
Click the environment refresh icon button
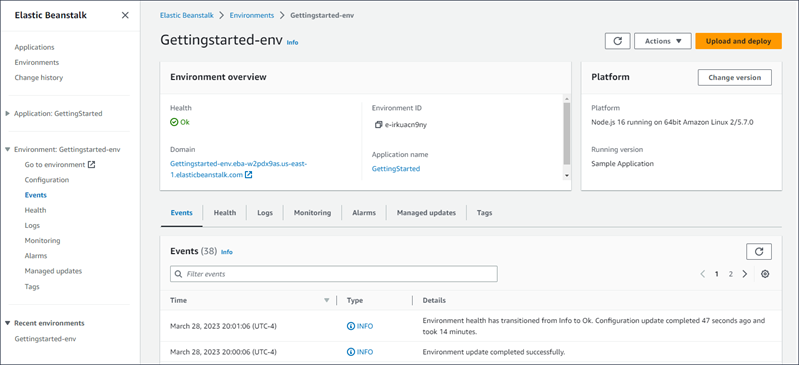click(x=617, y=41)
